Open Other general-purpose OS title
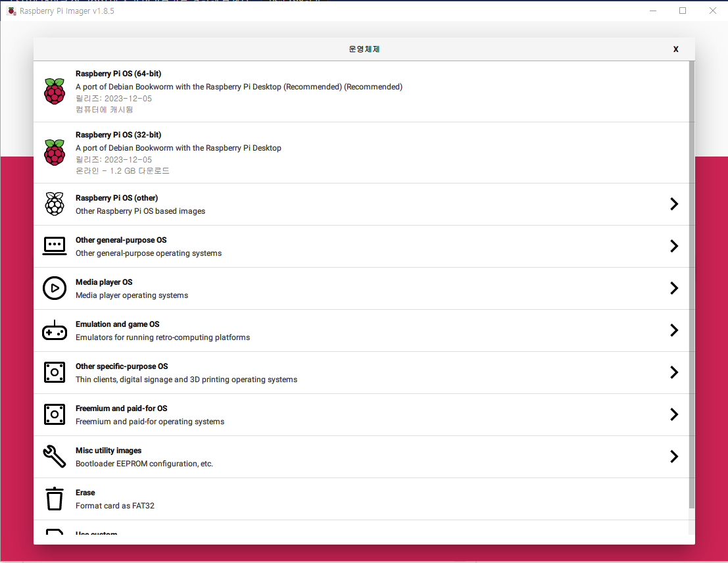The height and width of the screenshot is (563, 728). [x=121, y=240]
